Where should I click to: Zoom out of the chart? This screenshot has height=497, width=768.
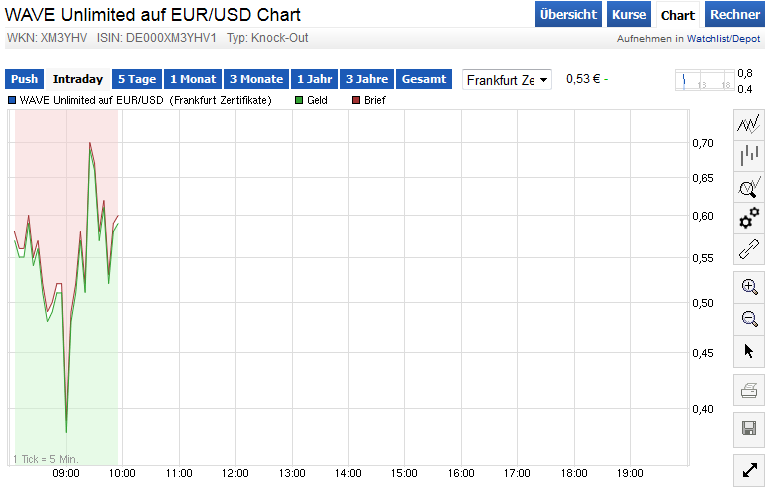[x=749, y=319]
